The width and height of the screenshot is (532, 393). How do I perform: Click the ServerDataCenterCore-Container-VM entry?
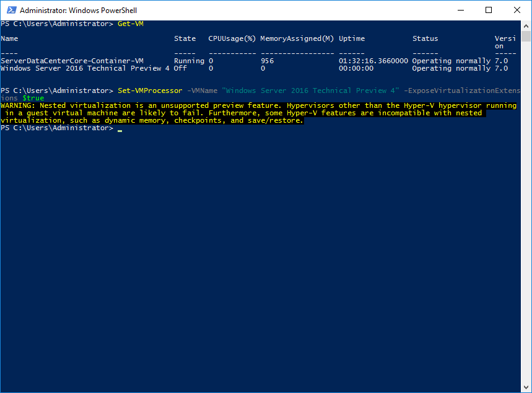coord(71,61)
